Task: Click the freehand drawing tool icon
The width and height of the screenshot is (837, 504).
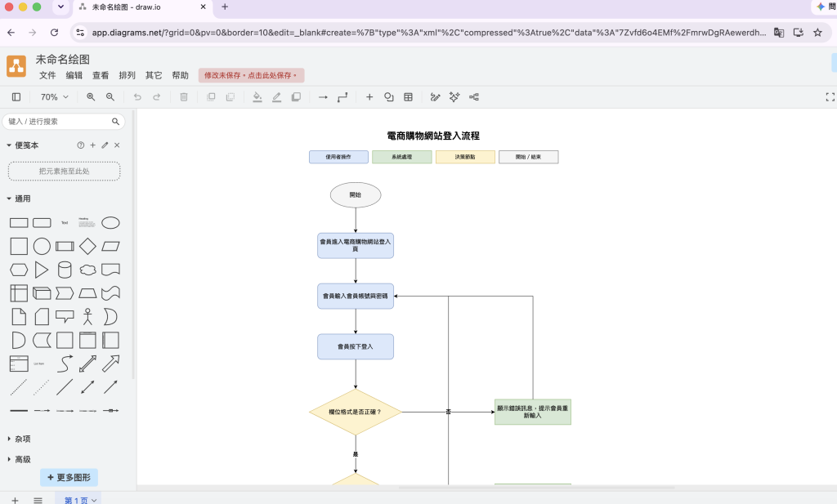Action: pos(435,97)
